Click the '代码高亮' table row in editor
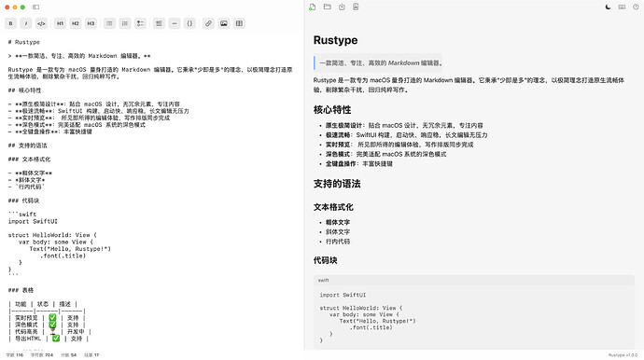The width and height of the screenshot is (644, 360). (x=49, y=332)
